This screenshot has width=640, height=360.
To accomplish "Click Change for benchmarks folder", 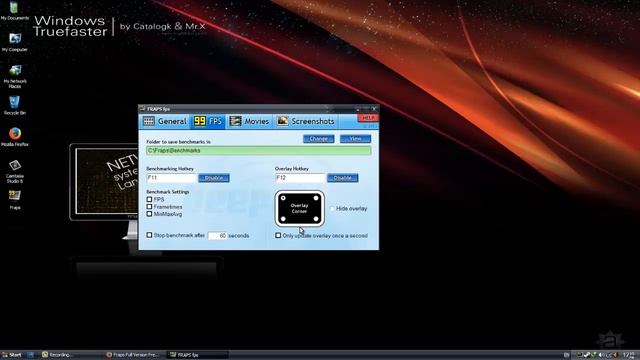I will coord(318,139).
